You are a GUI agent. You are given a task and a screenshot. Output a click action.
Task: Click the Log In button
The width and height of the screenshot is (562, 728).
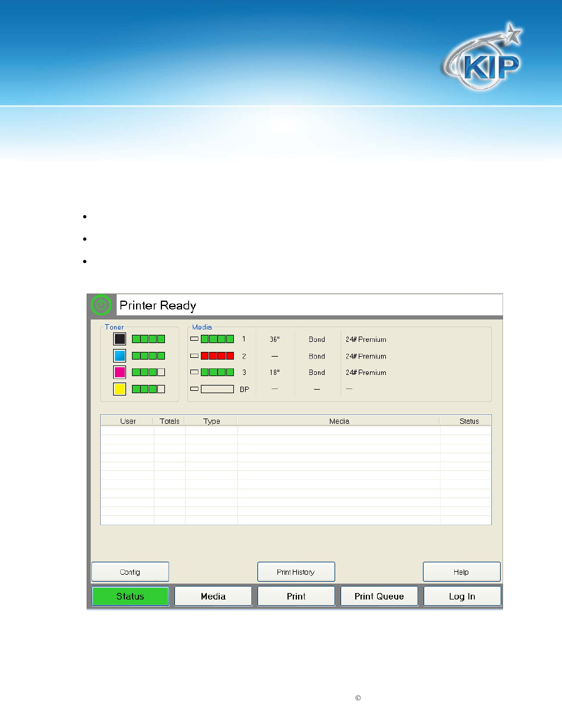[462, 596]
